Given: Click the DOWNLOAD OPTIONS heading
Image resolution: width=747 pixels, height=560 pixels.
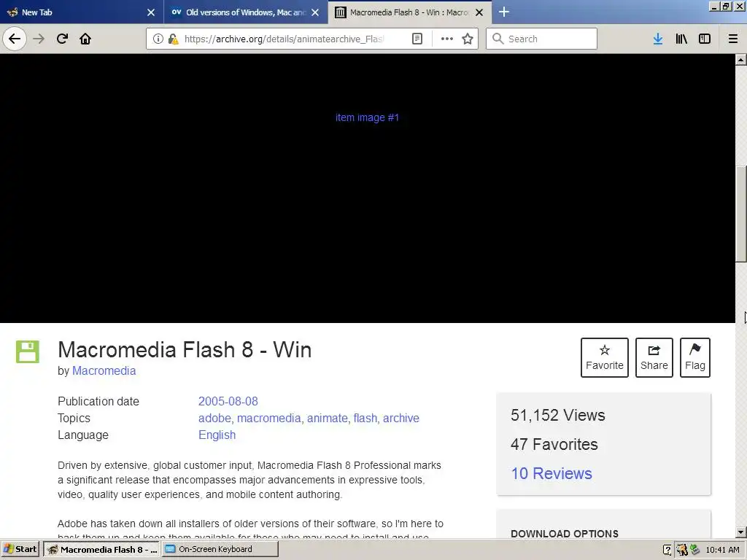Looking at the screenshot, I should click(565, 533).
